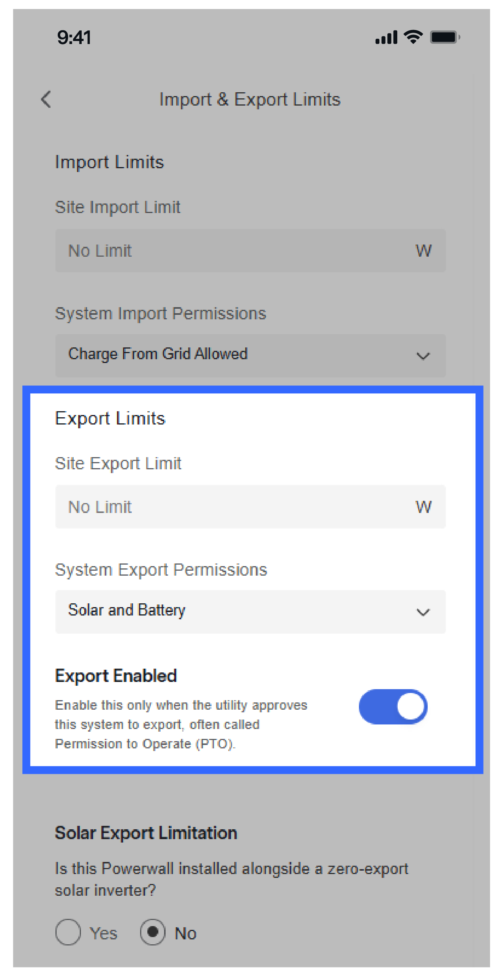Tap the Import & Export Limits title
504x980 pixels.
coord(250,100)
